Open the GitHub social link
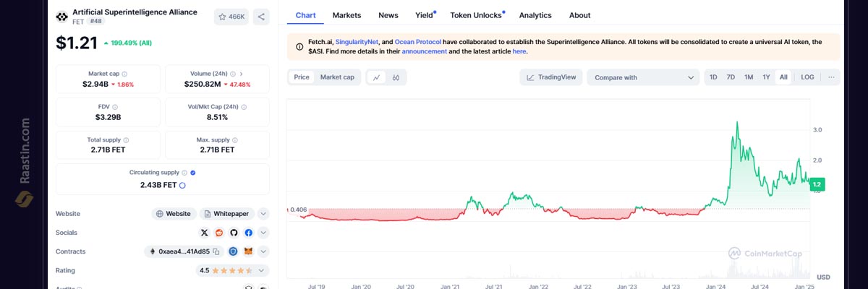The image size is (868, 289). (x=234, y=233)
